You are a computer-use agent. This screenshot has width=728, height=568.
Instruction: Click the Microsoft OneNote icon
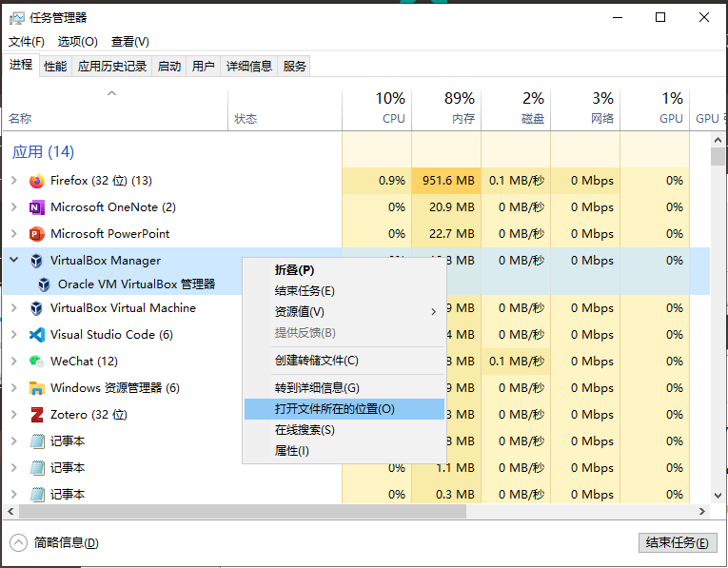click(x=37, y=207)
